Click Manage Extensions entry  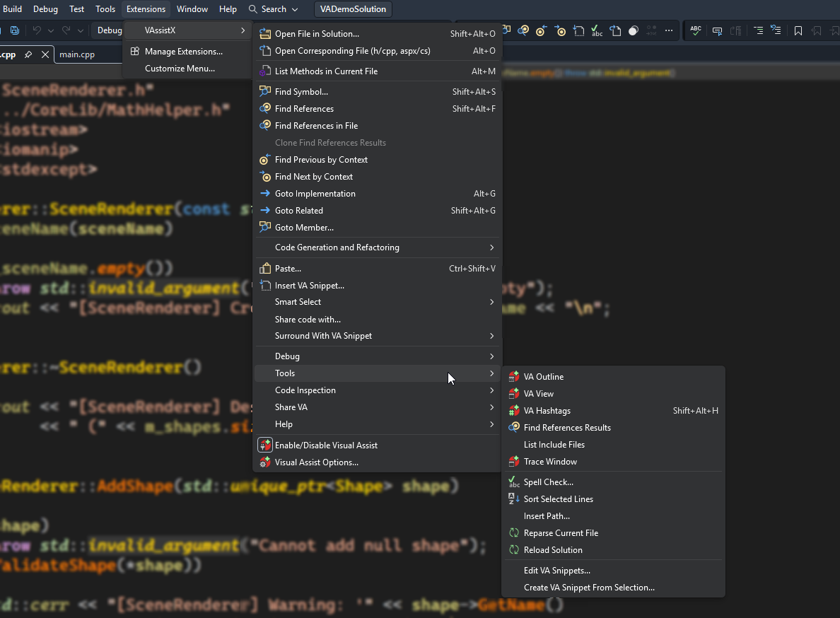pos(187,52)
